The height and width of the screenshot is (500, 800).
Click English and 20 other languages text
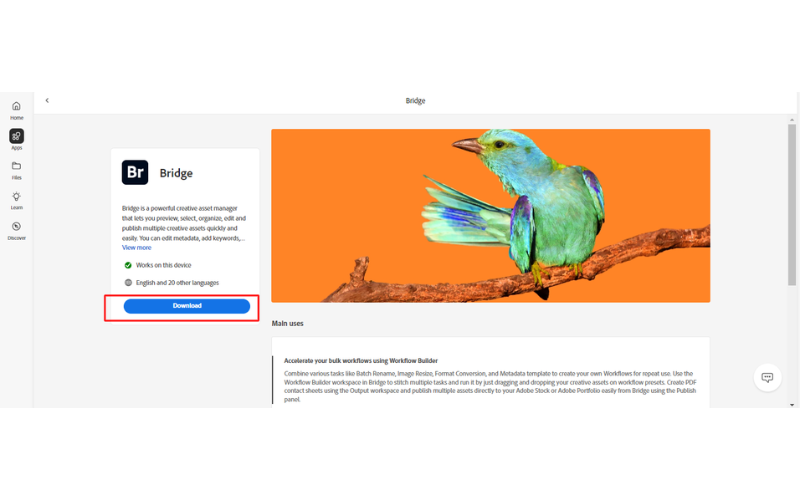pos(177,283)
